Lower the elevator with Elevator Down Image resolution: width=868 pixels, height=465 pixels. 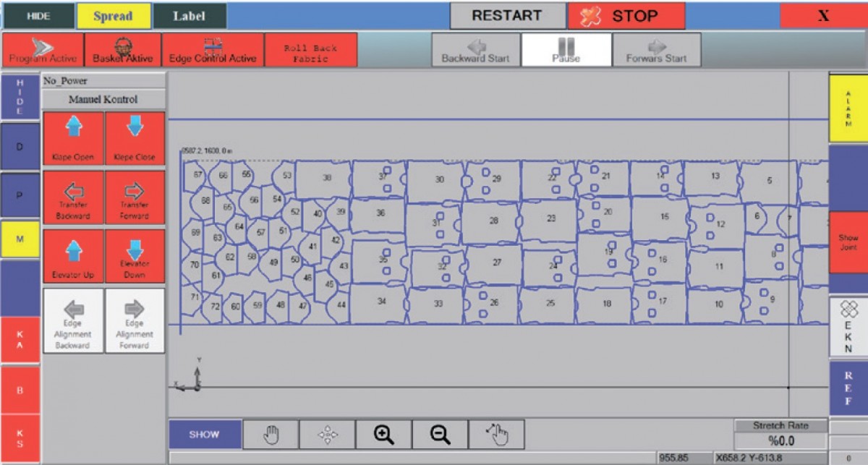coord(135,249)
